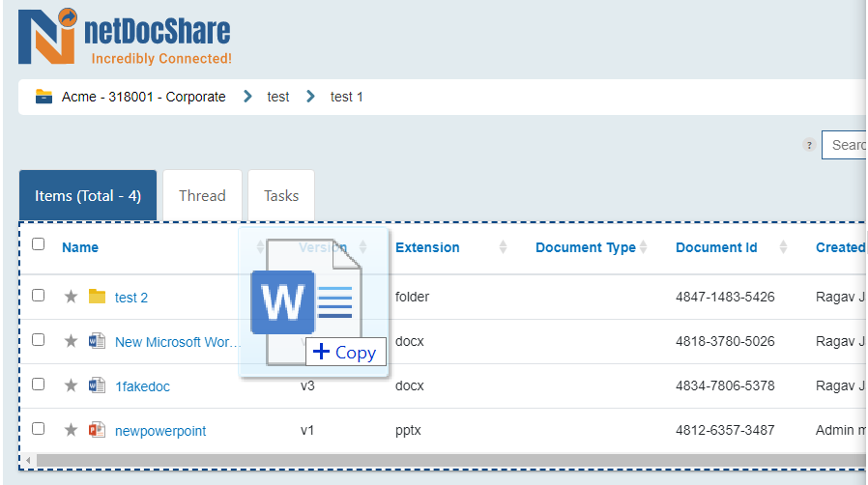The width and height of the screenshot is (868, 485).
Task: Click document id 4847-1483-5426
Action: tap(725, 297)
